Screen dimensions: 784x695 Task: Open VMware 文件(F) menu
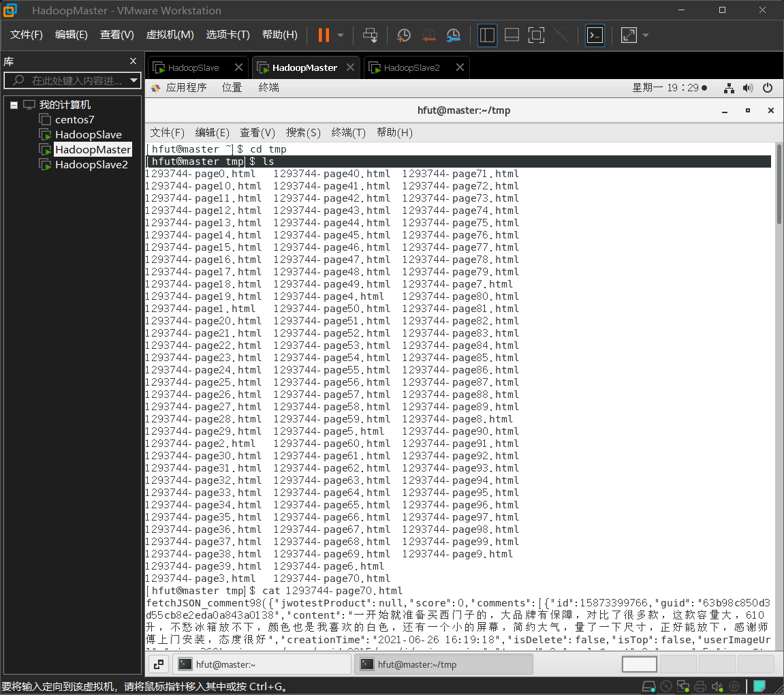click(26, 35)
